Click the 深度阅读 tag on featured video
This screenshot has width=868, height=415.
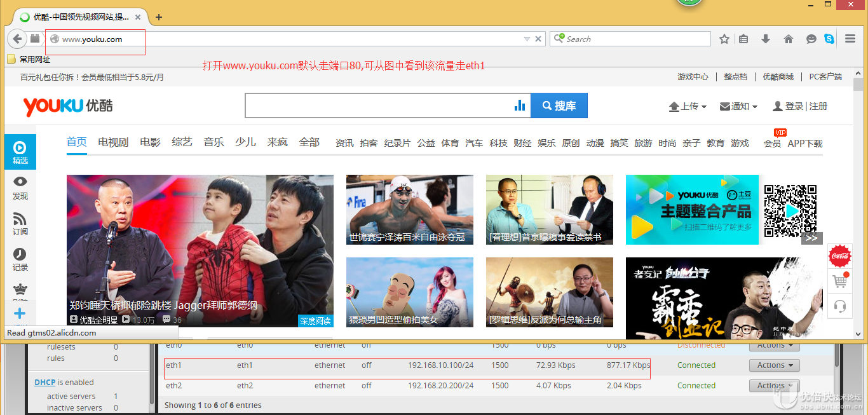(x=316, y=321)
